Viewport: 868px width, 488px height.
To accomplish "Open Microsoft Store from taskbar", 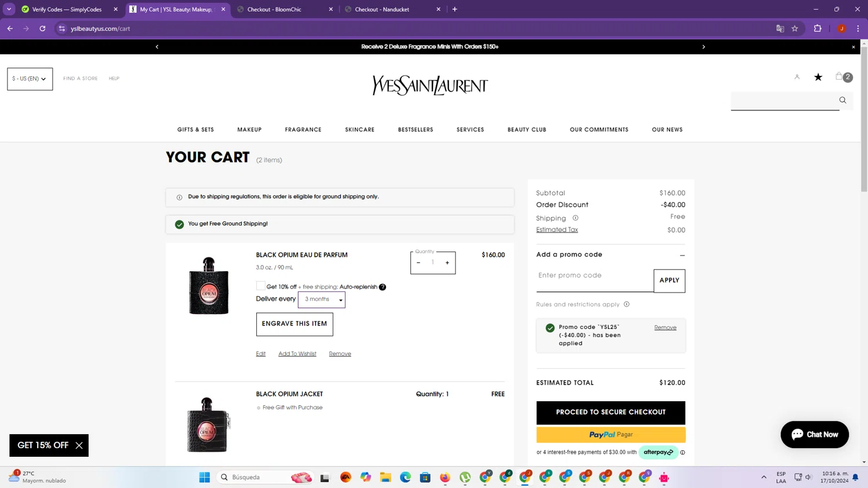I will point(425,477).
